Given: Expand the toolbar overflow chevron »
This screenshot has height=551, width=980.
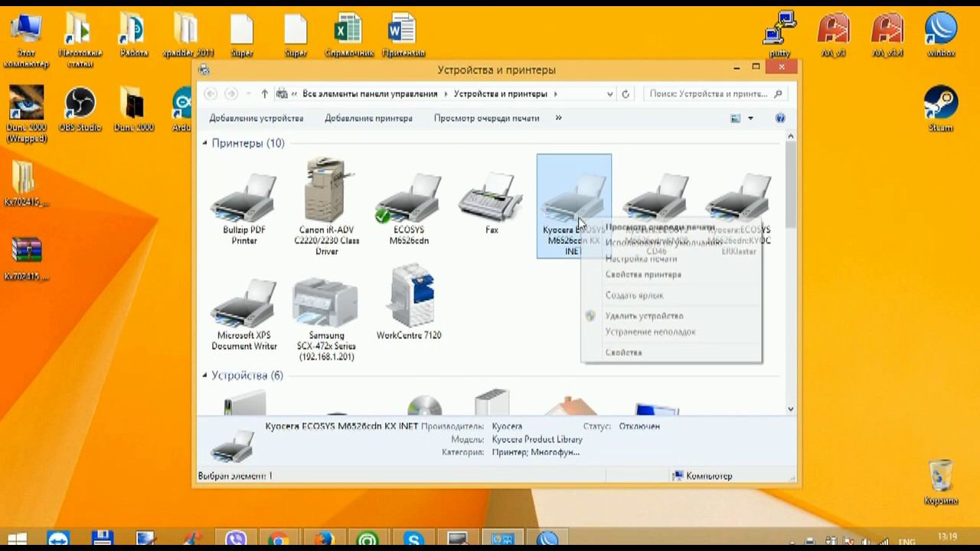Looking at the screenshot, I should [558, 118].
